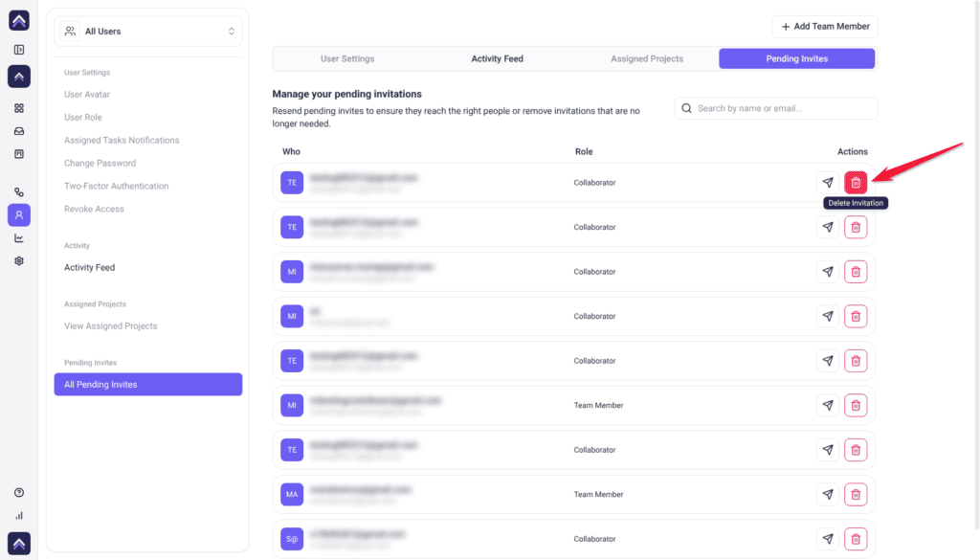Click the Collaborator role in the S@ row
This screenshot has height=560, width=980.
595,539
